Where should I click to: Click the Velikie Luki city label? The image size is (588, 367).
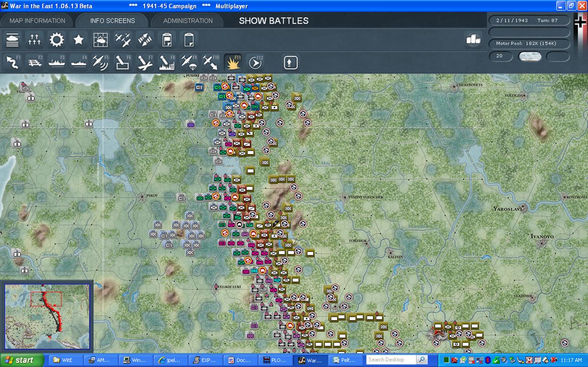(229, 287)
